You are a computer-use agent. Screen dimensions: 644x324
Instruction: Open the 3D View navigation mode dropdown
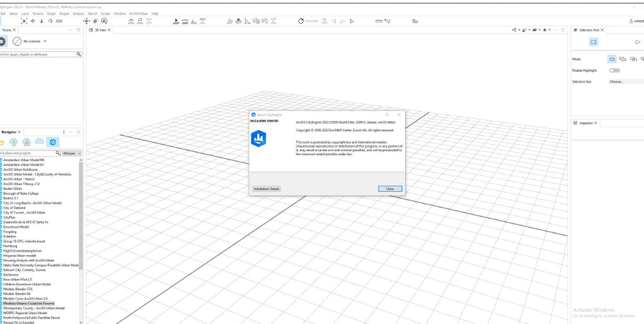[516, 30]
